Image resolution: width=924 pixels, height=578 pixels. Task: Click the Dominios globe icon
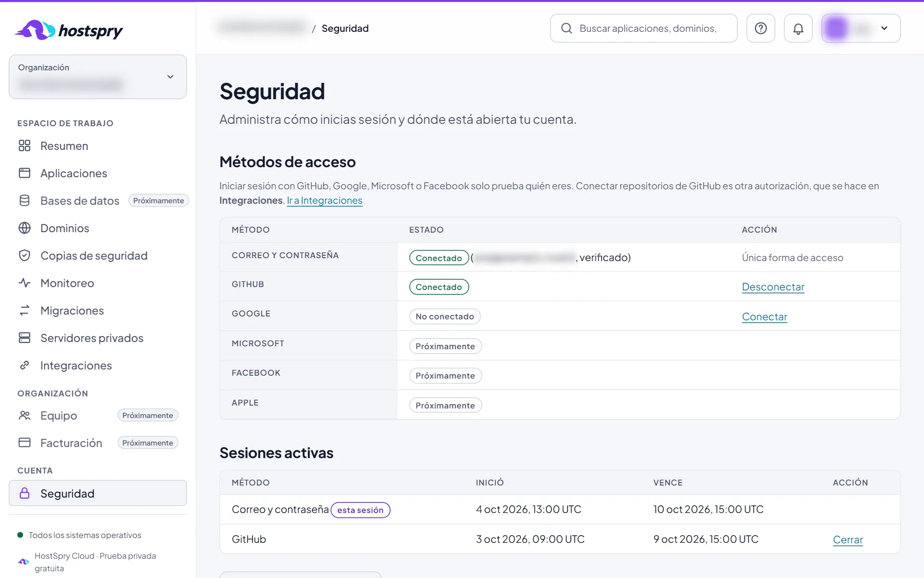click(25, 228)
